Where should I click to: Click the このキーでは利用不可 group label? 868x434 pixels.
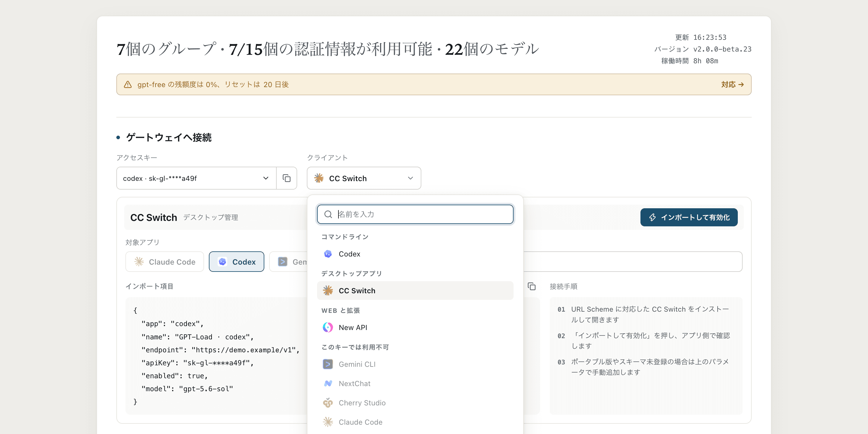click(x=355, y=347)
